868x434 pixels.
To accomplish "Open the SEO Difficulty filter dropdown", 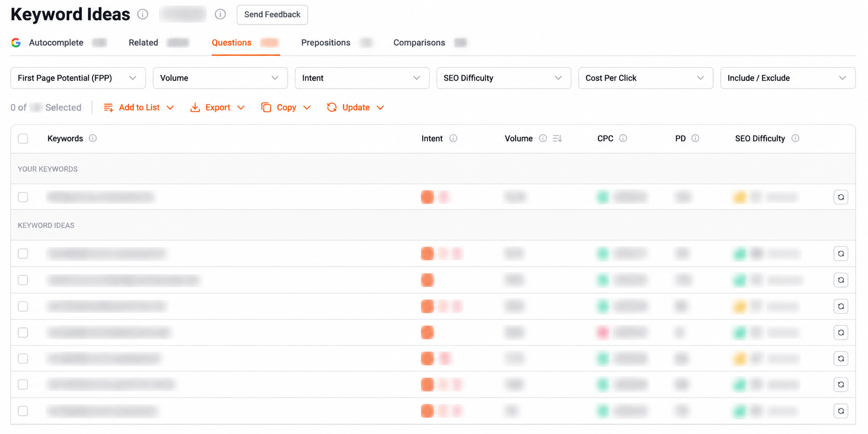I will [504, 78].
